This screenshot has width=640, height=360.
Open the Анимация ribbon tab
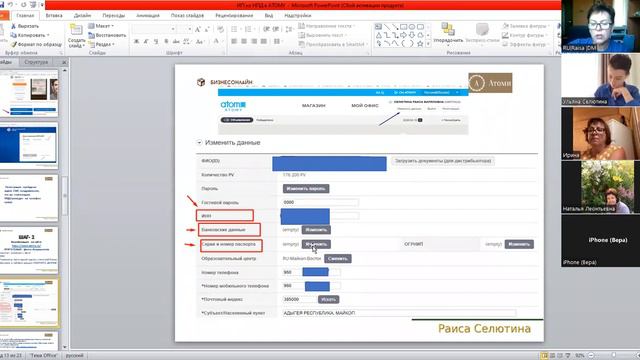tap(148, 16)
